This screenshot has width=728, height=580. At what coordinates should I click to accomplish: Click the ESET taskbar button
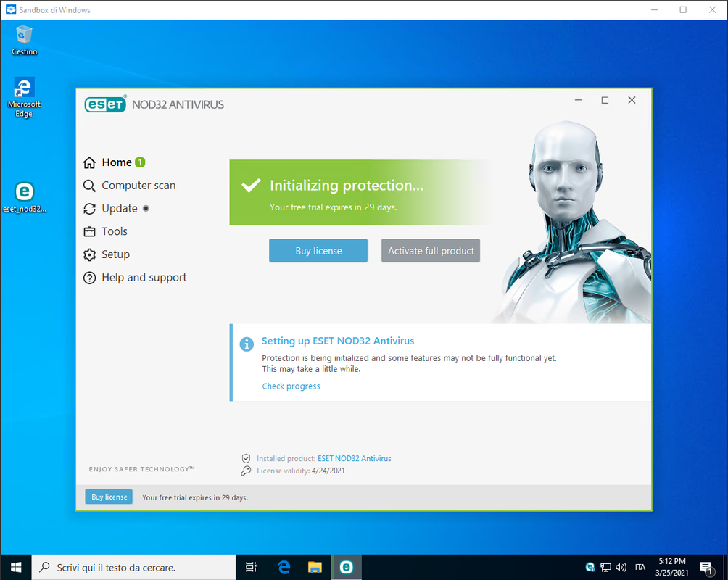[x=347, y=567]
